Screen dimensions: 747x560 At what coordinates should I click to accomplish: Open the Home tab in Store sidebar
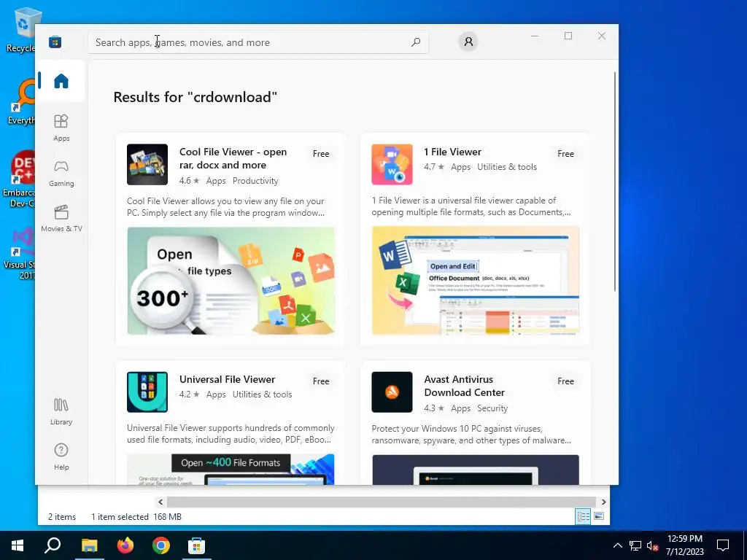(x=61, y=81)
